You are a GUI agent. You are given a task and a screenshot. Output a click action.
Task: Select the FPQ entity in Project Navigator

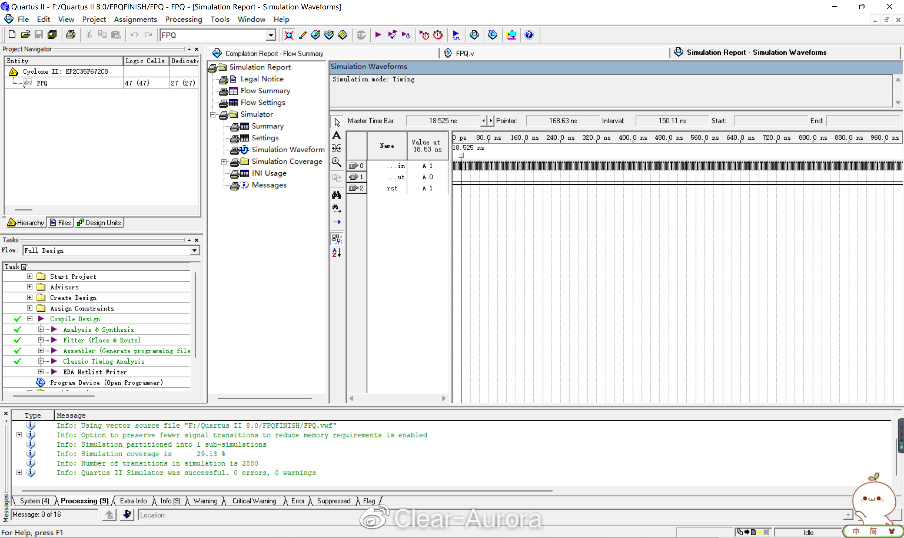tap(42, 83)
